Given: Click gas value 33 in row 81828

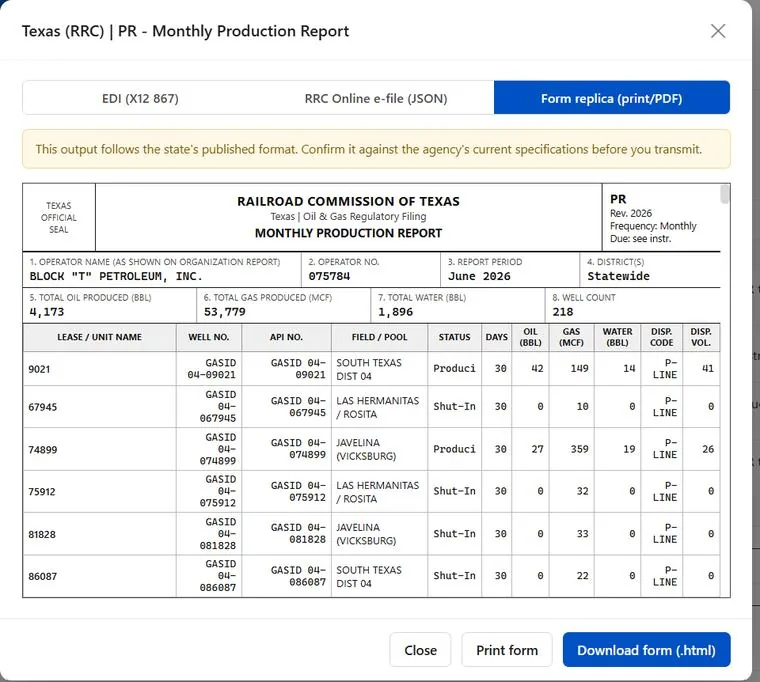Looking at the screenshot, I should 583,534.
